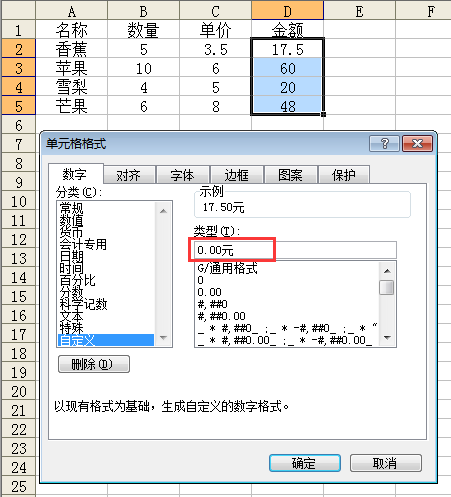The image size is (451, 497).
Task: Click type list scroll up arrow
Action: 387,271
